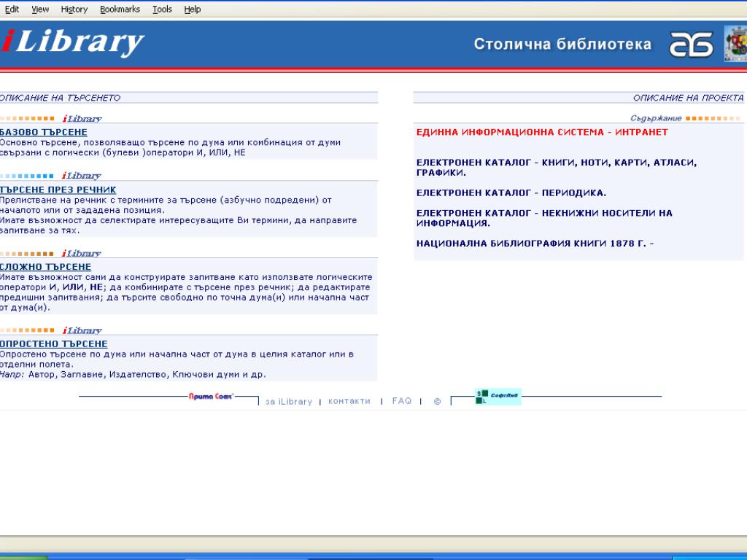Click the description text starting 'Прелистване на речник'
Screen dimensions: 747x560
coord(178,215)
